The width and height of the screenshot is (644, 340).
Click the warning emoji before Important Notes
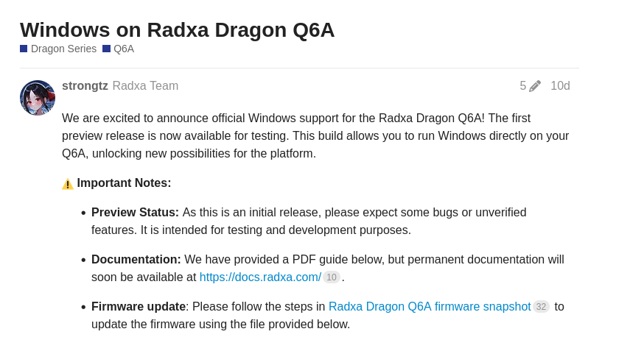pyautogui.click(x=68, y=184)
